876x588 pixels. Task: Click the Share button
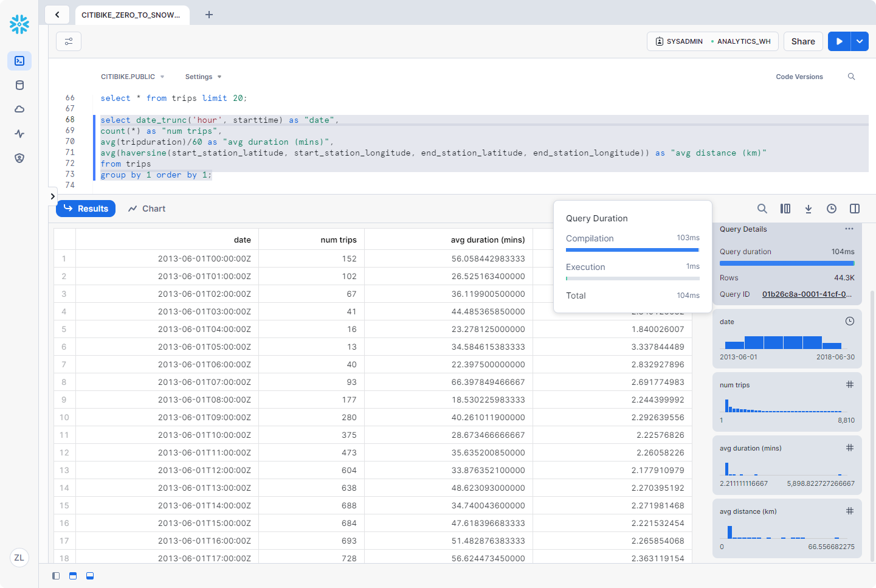803,41
